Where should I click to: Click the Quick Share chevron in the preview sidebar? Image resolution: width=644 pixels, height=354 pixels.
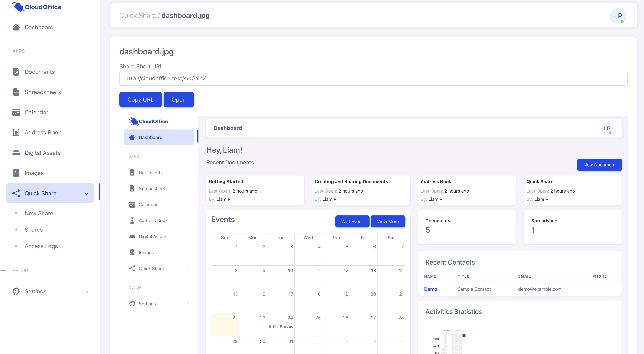(x=188, y=268)
